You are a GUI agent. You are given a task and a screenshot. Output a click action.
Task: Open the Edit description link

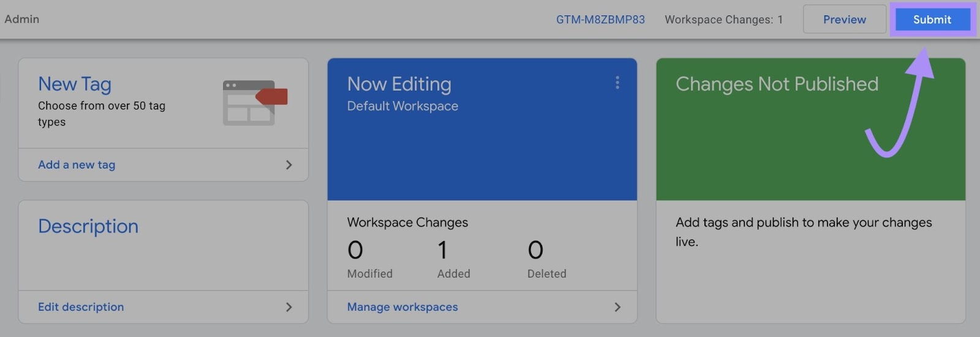tap(81, 307)
